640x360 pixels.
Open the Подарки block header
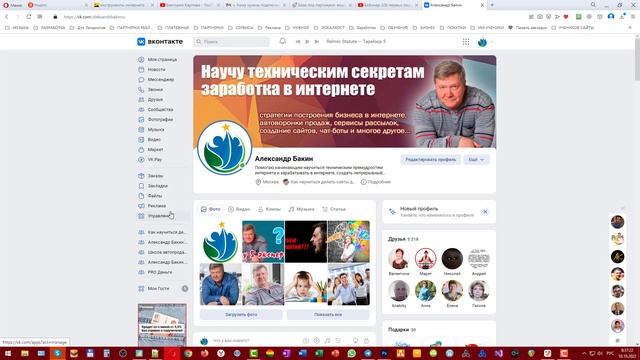402,329
